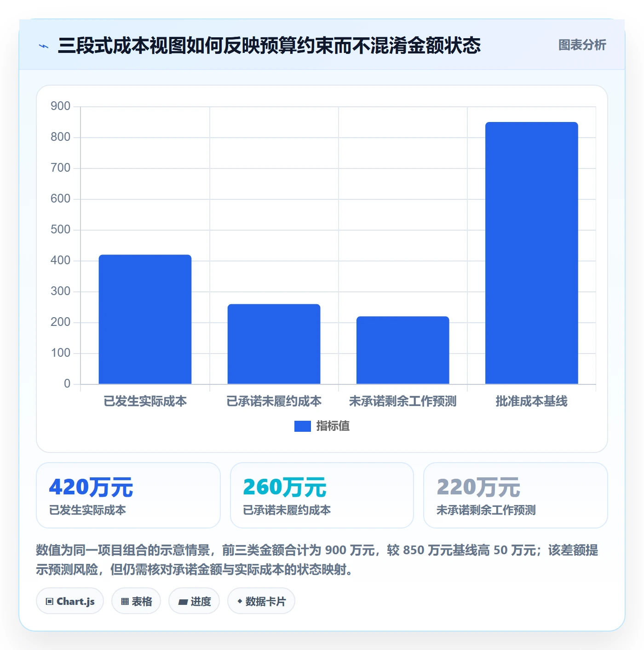This screenshot has height=650, width=644.
Task: Select the Chart.js tag chip
Action: (x=70, y=601)
